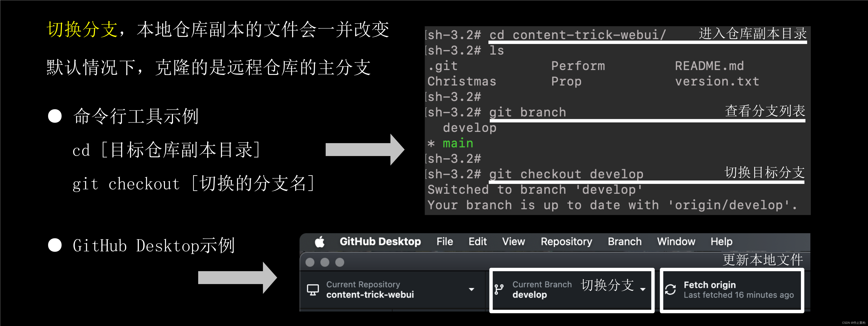Click 'cd content-trick-webui/' terminal command
Screen dimensions: 868x326
(x=578, y=35)
